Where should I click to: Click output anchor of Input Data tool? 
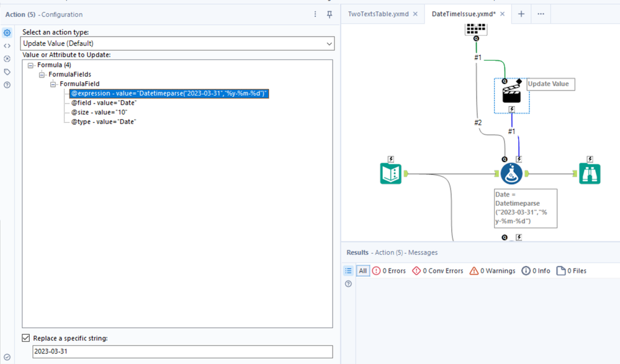point(406,174)
